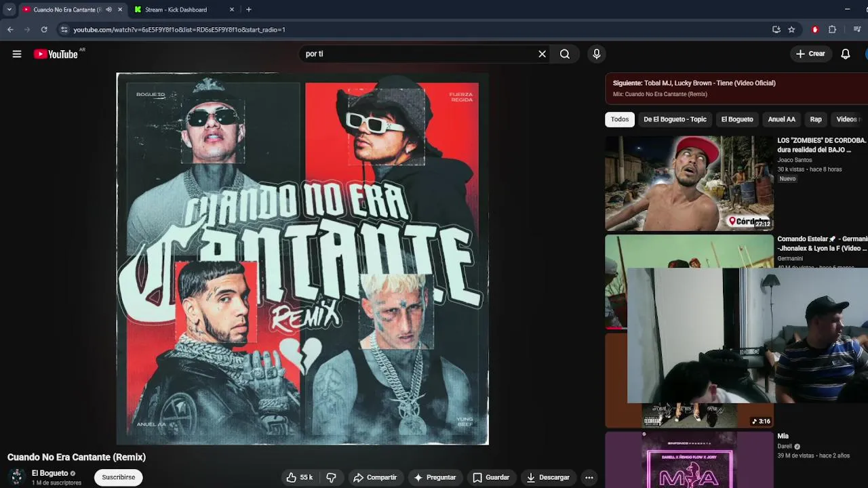
Task: Open the media control icon in toolbar
Action: [x=857, y=30]
